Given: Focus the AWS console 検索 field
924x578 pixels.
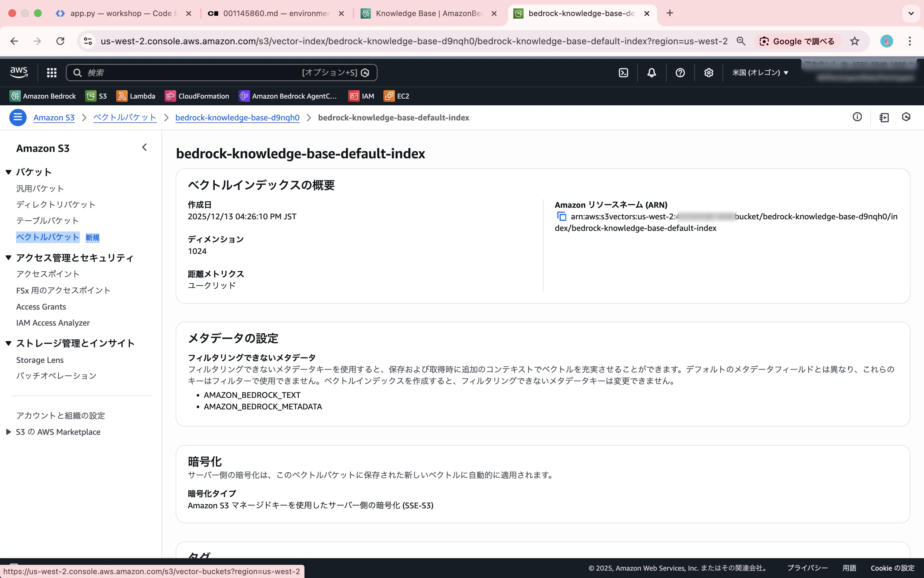Looking at the screenshot, I should coord(221,73).
